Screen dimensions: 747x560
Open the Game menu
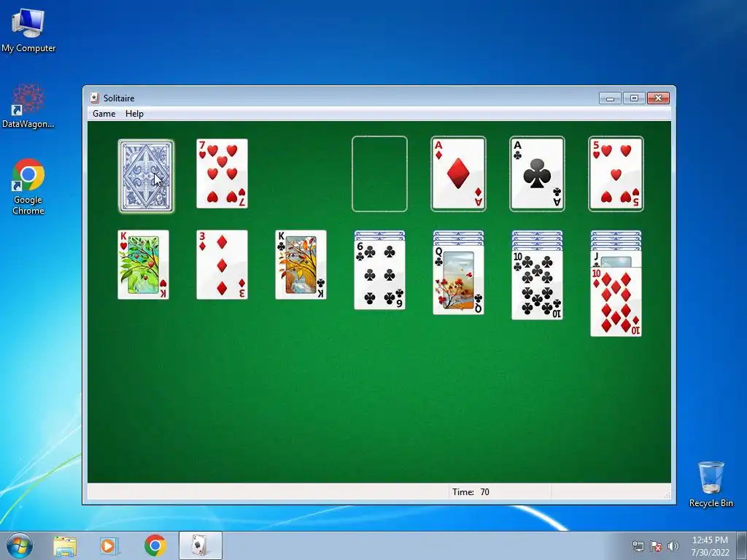tap(104, 114)
